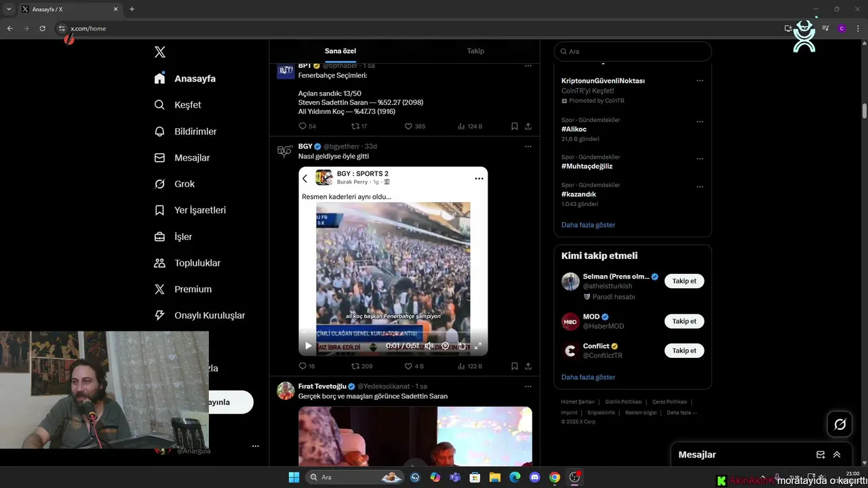Follow Selman with Takip et
868x488 pixels.
click(x=684, y=281)
